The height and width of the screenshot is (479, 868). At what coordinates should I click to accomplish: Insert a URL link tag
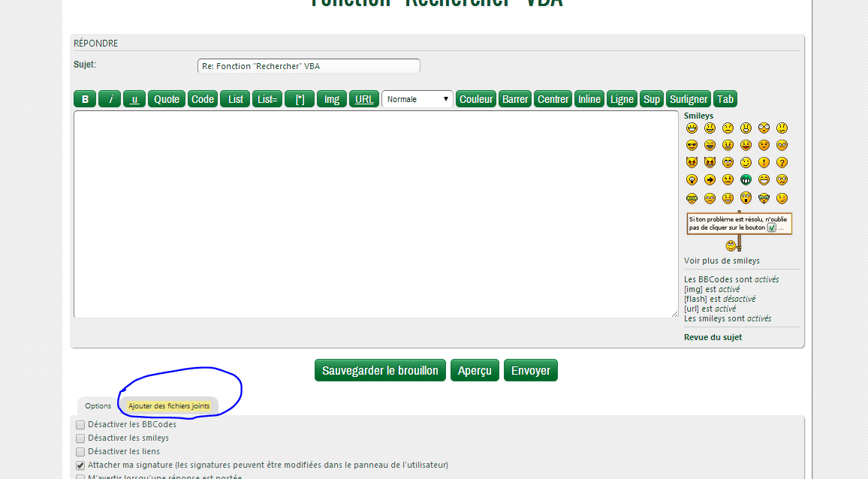coord(363,99)
